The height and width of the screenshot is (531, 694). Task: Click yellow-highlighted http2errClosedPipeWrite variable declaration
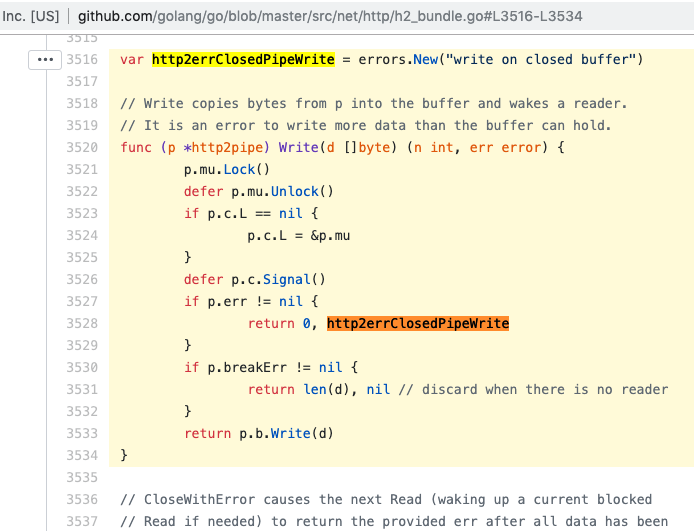(x=243, y=59)
